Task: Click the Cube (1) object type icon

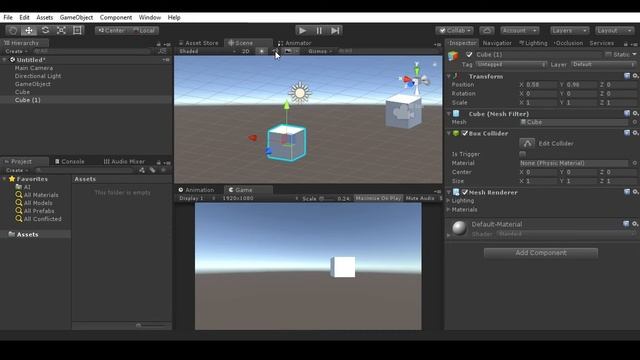Action: 453,56
